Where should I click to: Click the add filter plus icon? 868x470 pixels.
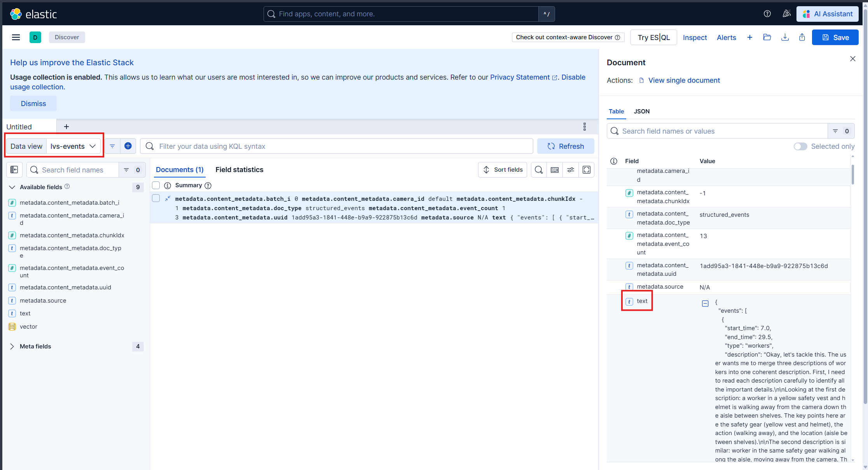point(128,146)
